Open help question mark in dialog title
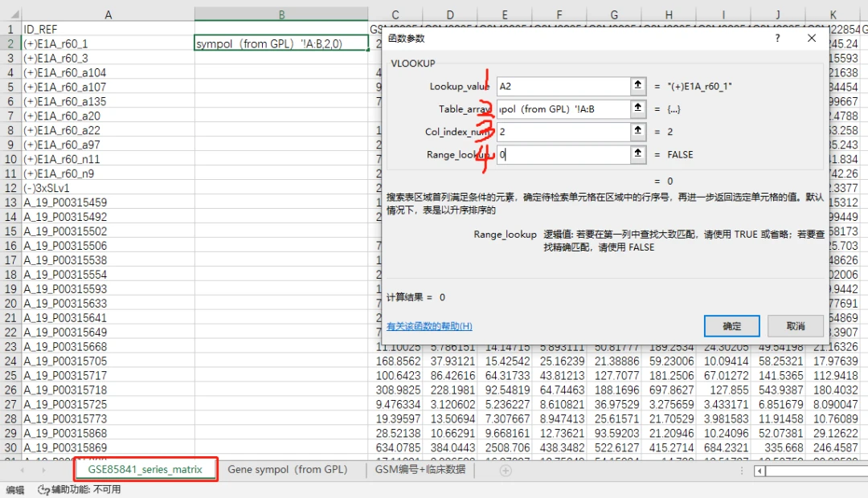Screen dimensions: 868x498 (777, 39)
